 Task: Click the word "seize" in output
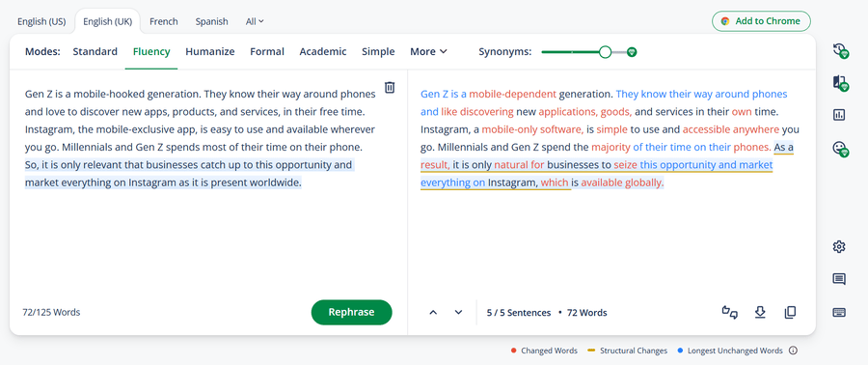626,164
